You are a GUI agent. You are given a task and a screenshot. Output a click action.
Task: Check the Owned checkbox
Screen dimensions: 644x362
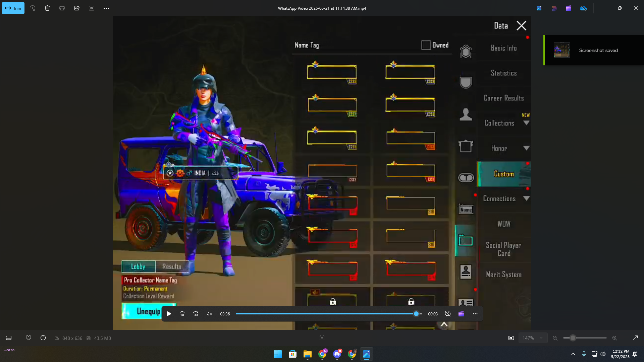tap(426, 45)
